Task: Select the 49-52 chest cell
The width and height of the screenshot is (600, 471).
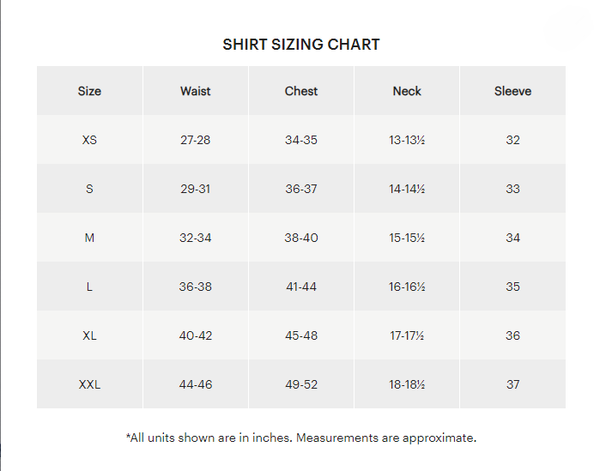Action: [x=301, y=385]
